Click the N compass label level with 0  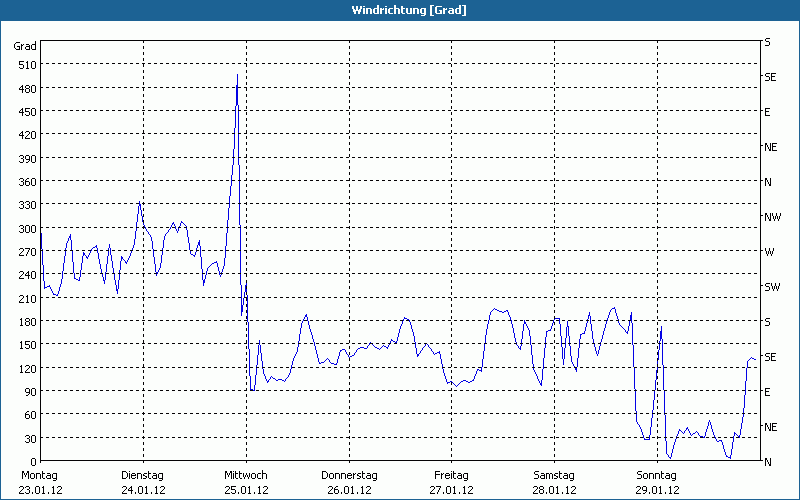click(x=768, y=462)
